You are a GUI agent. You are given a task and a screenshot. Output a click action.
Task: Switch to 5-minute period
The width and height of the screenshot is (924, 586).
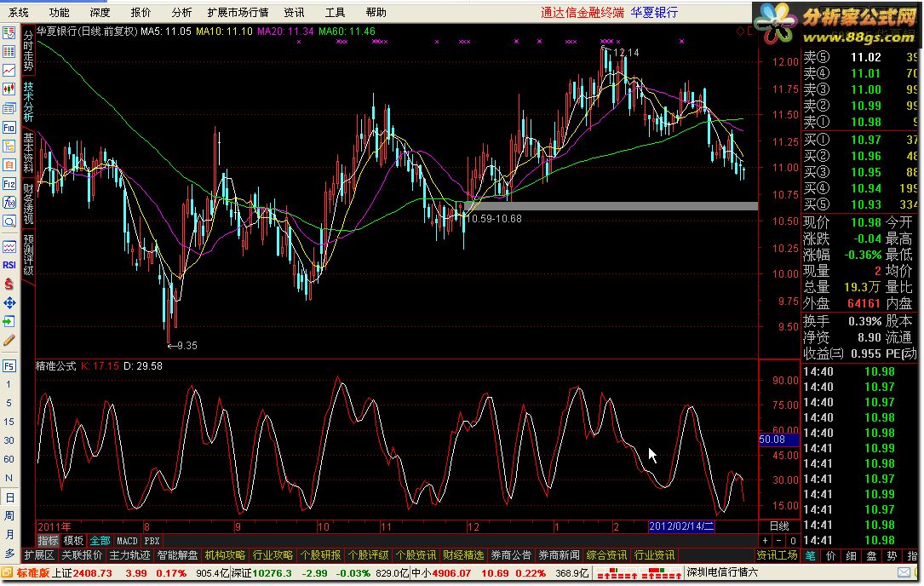pyautogui.click(x=9, y=403)
